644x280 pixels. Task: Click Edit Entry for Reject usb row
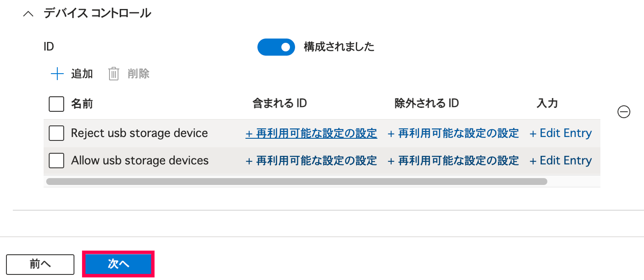coord(561,133)
